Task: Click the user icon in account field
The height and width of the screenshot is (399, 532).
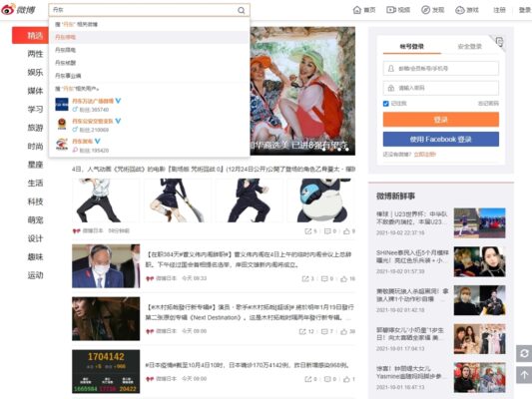Action: pyautogui.click(x=391, y=69)
